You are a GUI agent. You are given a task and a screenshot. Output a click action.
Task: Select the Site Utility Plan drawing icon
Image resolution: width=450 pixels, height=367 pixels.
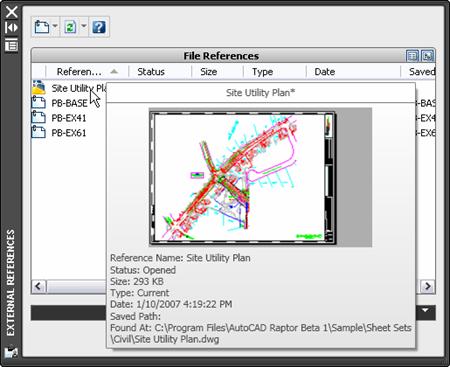click(39, 88)
